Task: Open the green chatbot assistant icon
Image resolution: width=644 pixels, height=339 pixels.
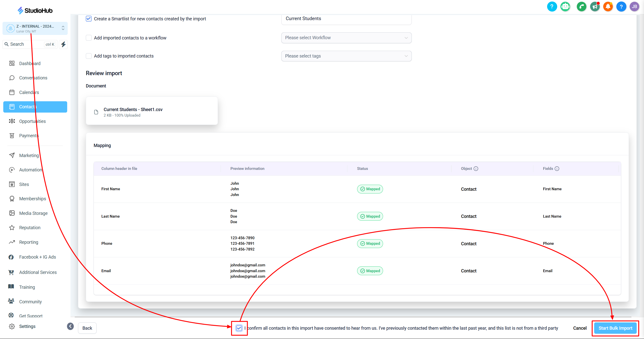Action: 565,7
